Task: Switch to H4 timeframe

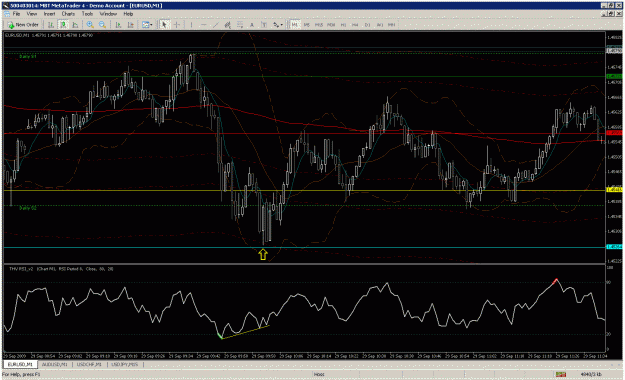Action: pyautogui.click(x=355, y=25)
